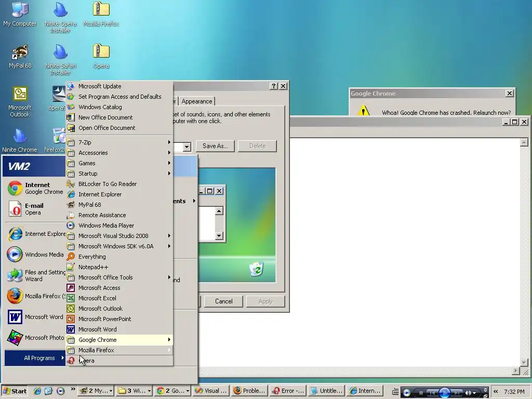Open Internet Explorer quick launch icon
Viewport: 532px width, 399px height.
(37, 391)
